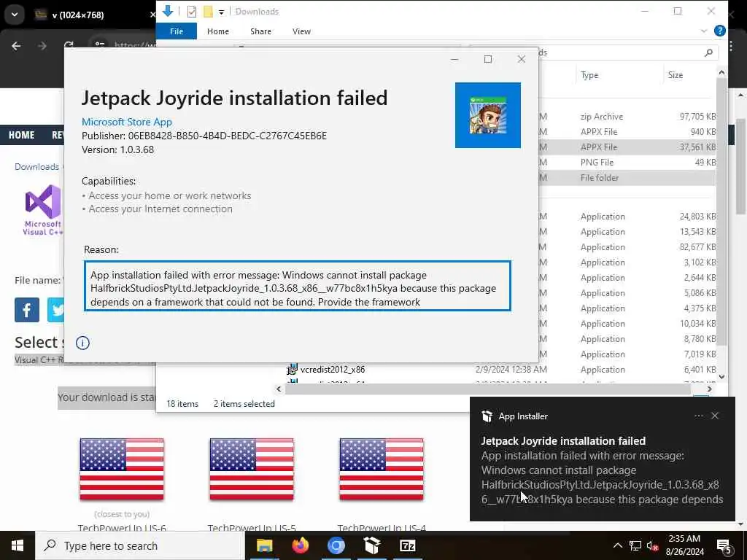The width and height of the screenshot is (747, 560).
Task: Show hidden system tray icons
Action: [617, 545]
